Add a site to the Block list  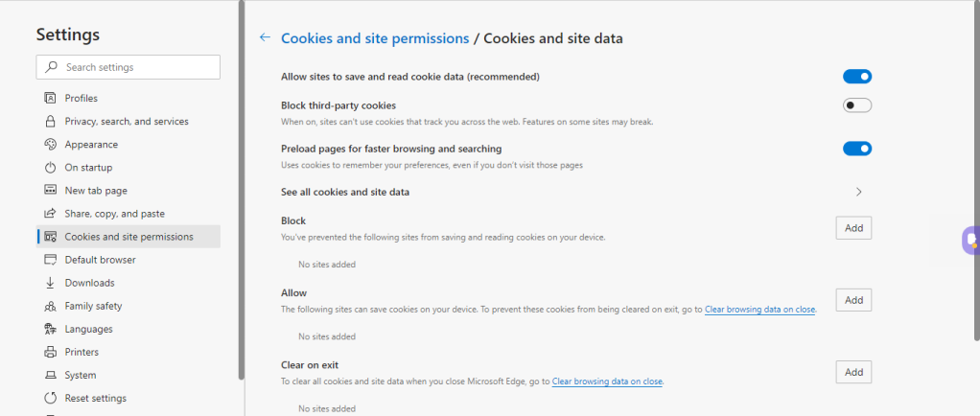853,228
